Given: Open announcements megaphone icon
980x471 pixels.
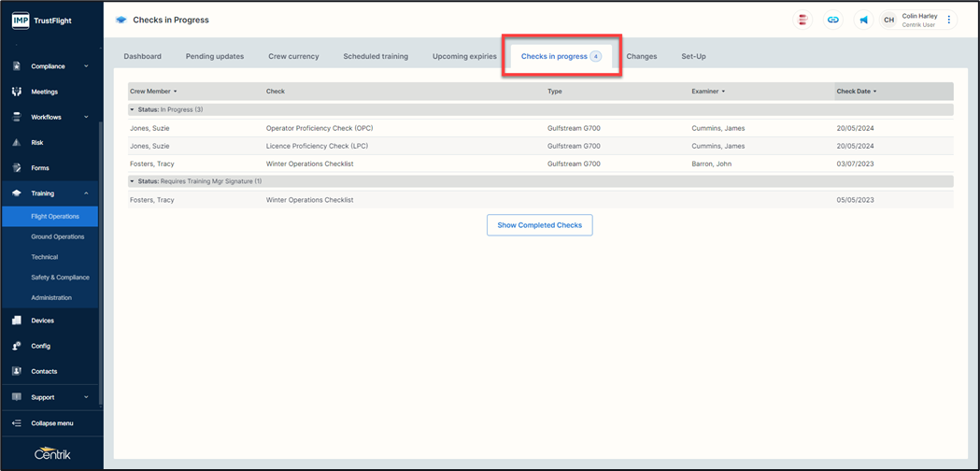Looking at the screenshot, I should click(863, 20).
